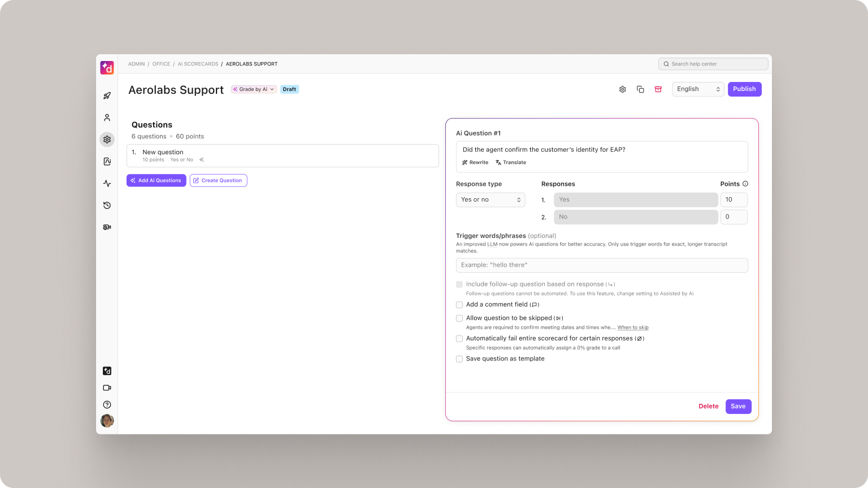Click Add Ai Questions button

[x=157, y=181]
